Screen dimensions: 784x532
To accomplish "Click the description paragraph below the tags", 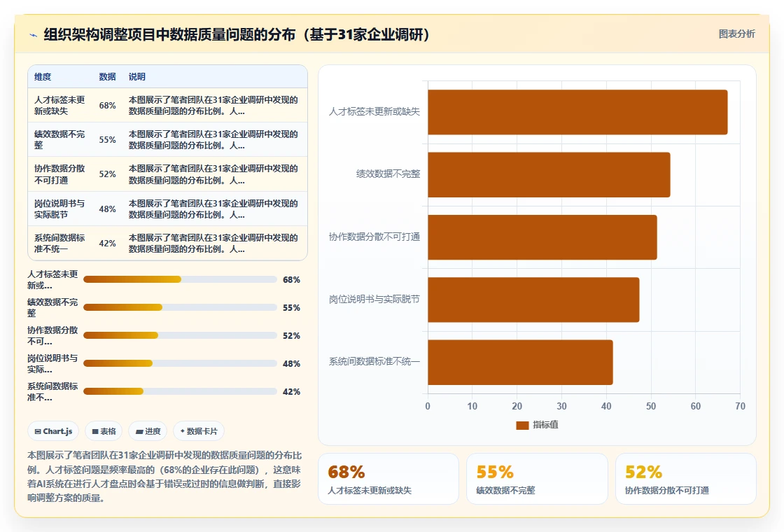I will coord(164,477).
